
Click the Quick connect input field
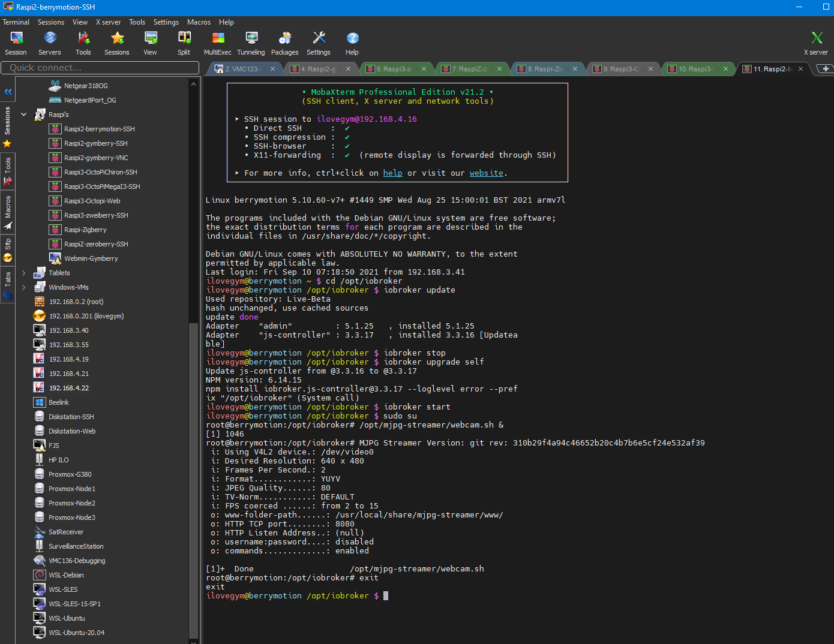100,68
